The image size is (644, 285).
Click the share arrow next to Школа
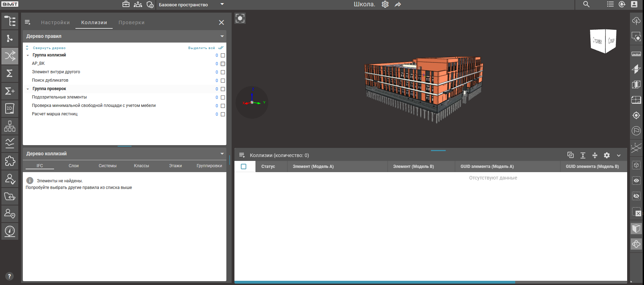(398, 5)
